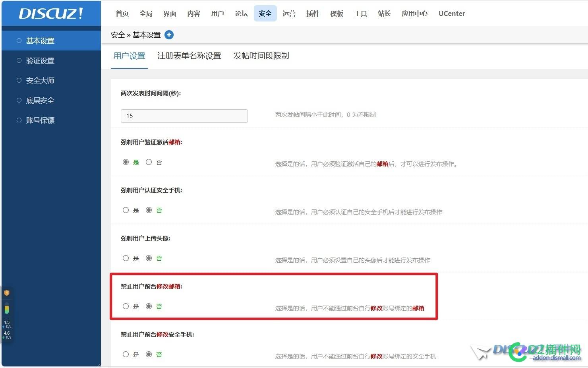Click the shield icon in network widget

pyautogui.click(x=7, y=293)
